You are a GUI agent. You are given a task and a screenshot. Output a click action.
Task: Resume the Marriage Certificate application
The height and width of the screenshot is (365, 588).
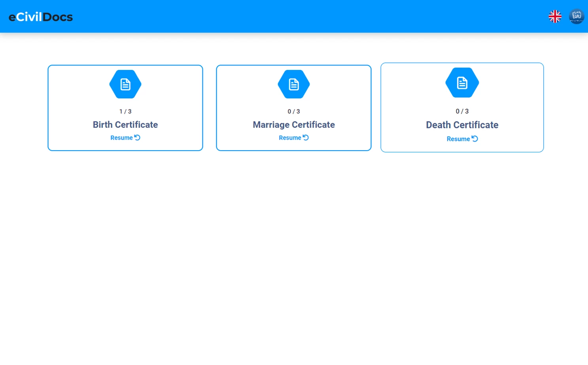(290, 138)
